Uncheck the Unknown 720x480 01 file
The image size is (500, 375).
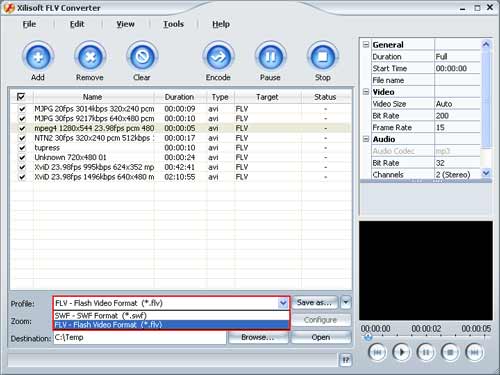tap(22, 157)
